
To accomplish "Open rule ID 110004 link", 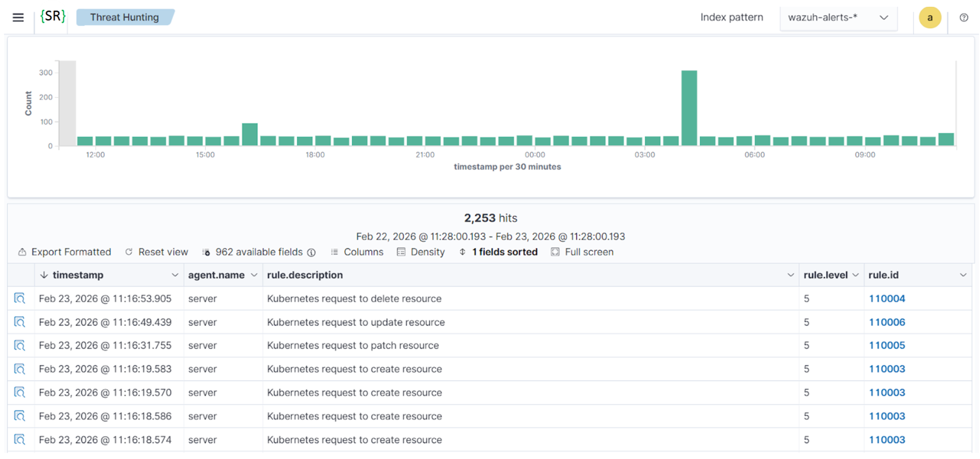I will (x=887, y=298).
